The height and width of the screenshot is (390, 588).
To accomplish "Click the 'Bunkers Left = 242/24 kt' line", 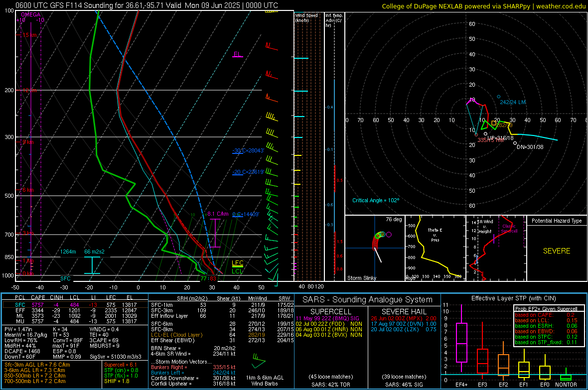I will click(x=193, y=373).
